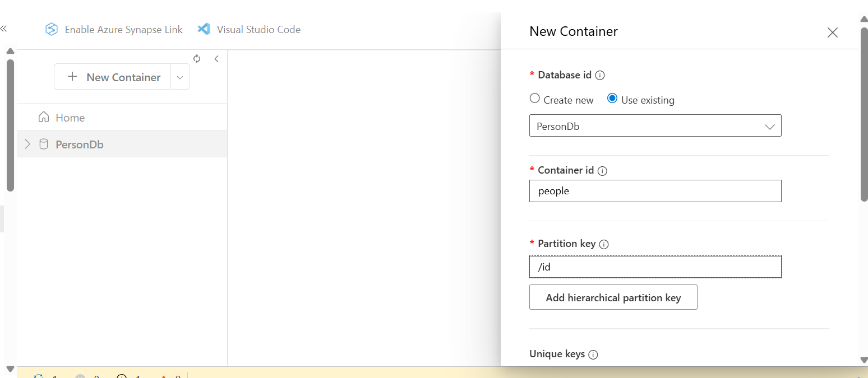Screen dimensions: 868x378
Task: Click the New Container button in the sidebar
Action: [x=113, y=77]
